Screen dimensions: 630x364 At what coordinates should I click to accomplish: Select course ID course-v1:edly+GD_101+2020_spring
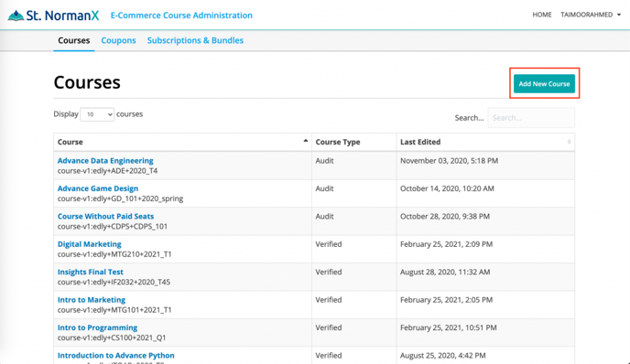point(120,198)
